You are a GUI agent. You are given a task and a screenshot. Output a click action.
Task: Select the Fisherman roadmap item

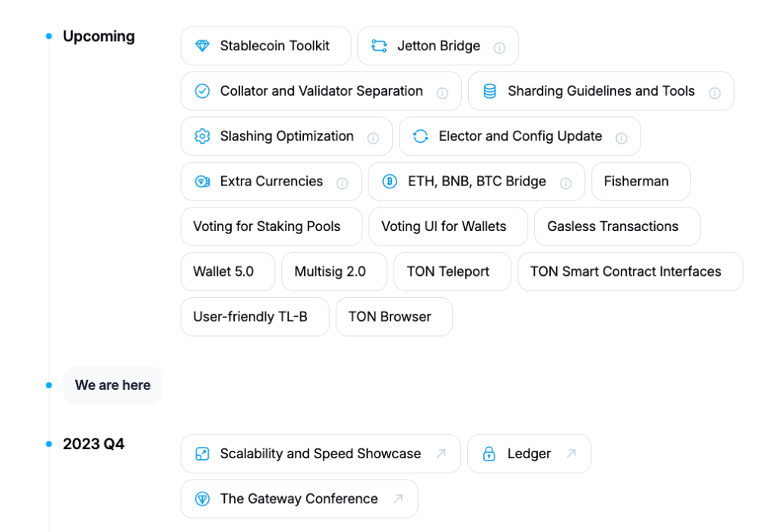pyautogui.click(x=640, y=182)
